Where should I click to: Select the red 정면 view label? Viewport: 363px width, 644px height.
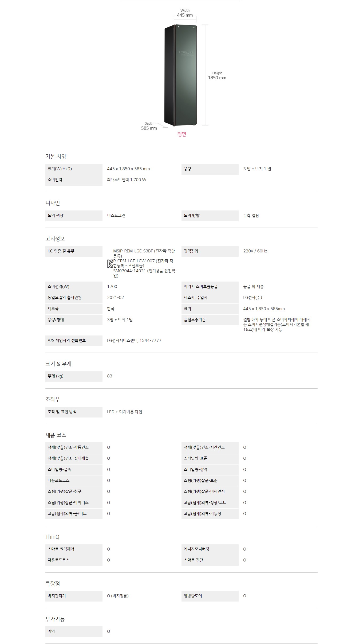coord(182,134)
